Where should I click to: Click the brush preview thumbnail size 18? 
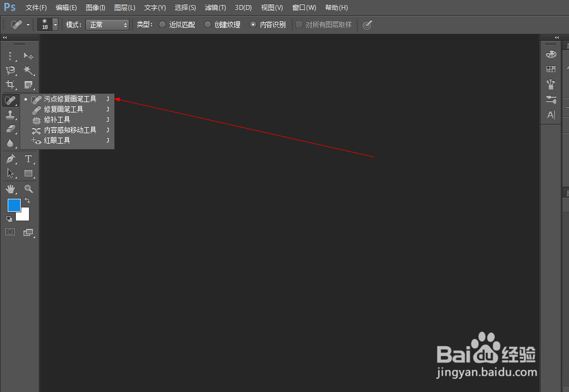pyautogui.click(x=45, y=25)
